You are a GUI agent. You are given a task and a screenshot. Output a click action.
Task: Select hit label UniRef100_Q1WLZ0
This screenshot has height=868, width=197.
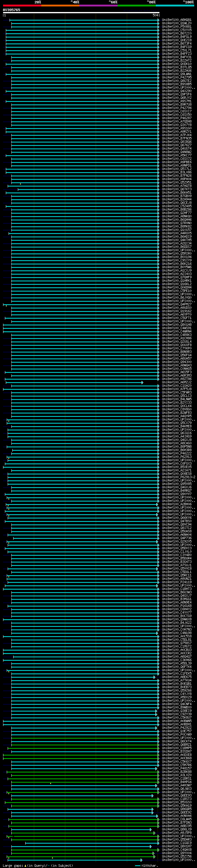click(177, 23)
